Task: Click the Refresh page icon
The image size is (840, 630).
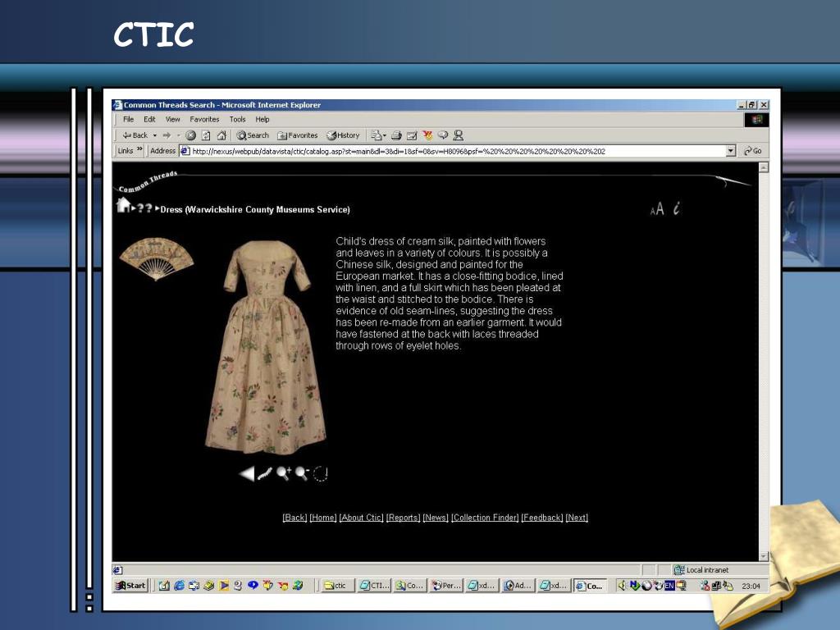Action: pyautogui.click(x=206, y=135)
